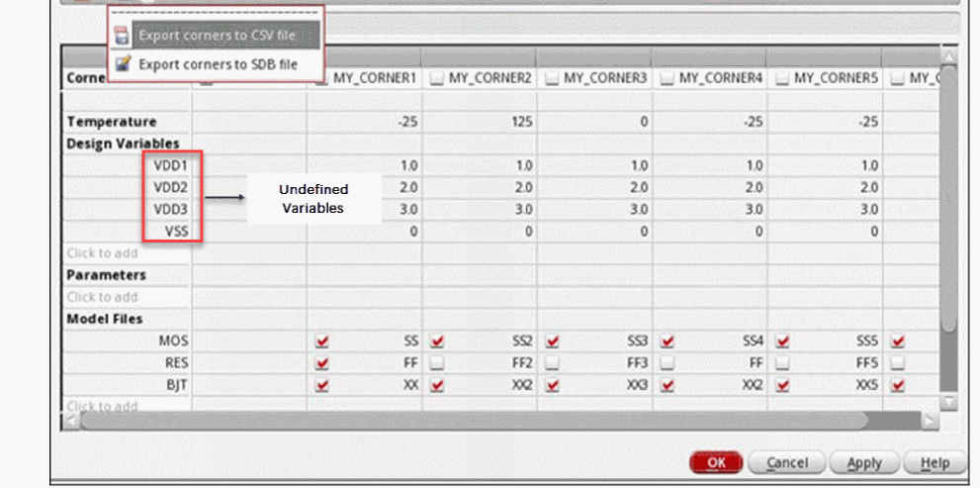Image resolution: width=980 pixels, height=488 pixels.
Task: Click temperature 125 cell in MY_CORNER2
Action: tap(480, 122)
